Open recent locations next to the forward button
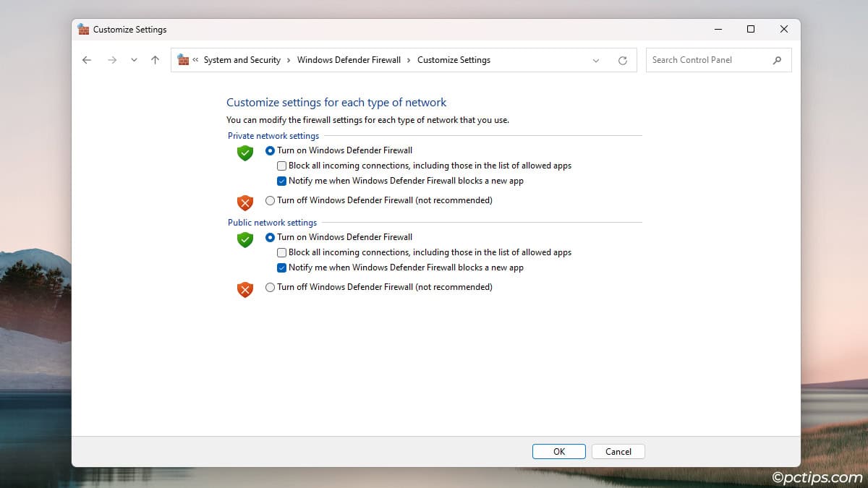 pyautogui.click(x=134, y=60)
